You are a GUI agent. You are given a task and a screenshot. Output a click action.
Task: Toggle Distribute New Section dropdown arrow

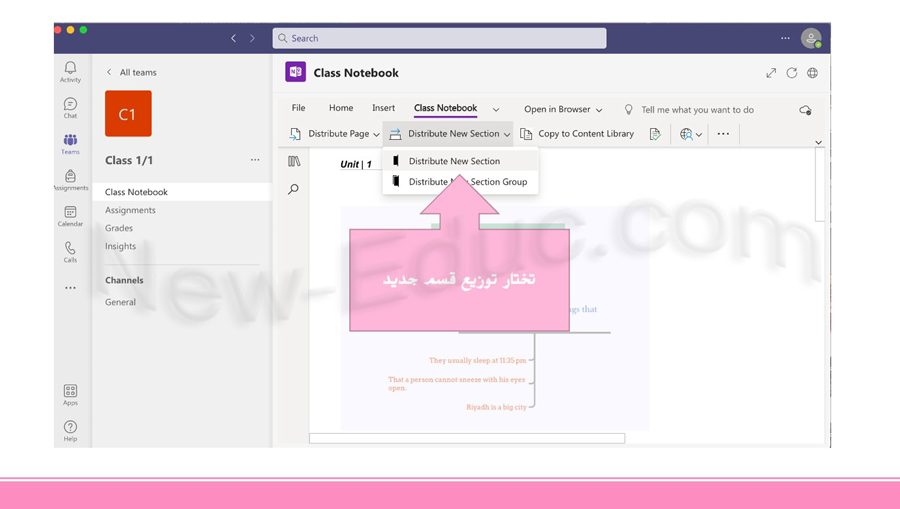(x=507, y=134)
